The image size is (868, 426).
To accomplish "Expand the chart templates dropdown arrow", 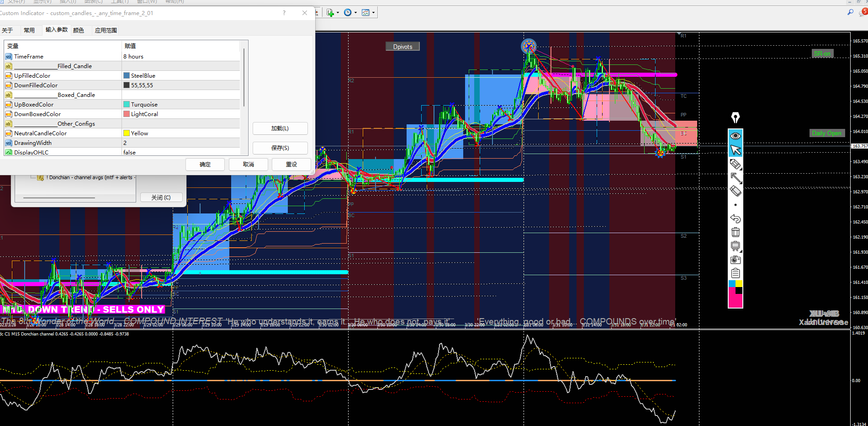I will [373, 13].
